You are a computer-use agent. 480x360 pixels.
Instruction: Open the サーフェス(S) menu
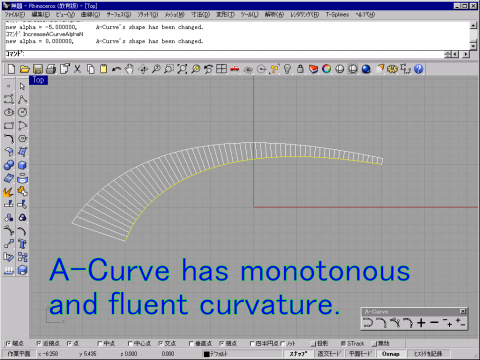(119, 15)
